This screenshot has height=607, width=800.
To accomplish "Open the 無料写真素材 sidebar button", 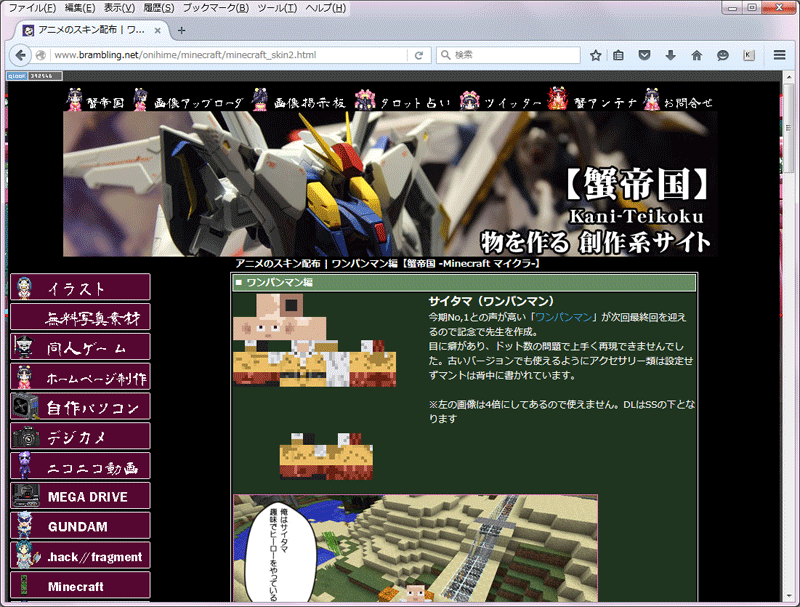I will [x=81, y=317].
